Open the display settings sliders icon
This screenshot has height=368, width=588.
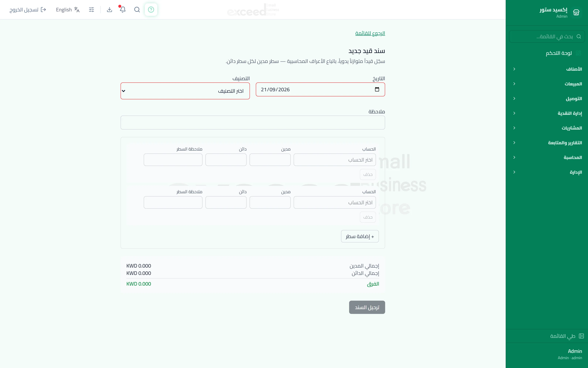pyautogui.click(x=91, y=10)
